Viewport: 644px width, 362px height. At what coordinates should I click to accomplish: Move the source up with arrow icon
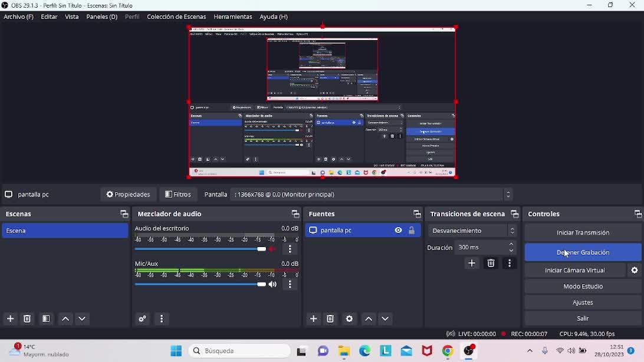pos(369,318)
